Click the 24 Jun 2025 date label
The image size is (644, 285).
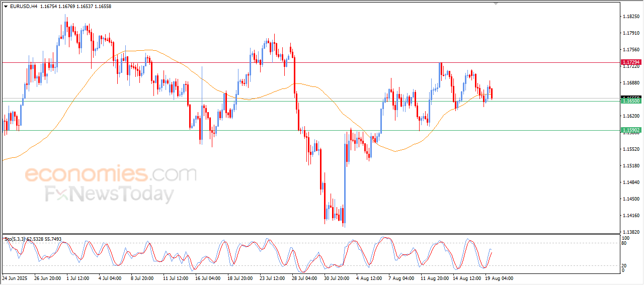click(x=15, y=278)
